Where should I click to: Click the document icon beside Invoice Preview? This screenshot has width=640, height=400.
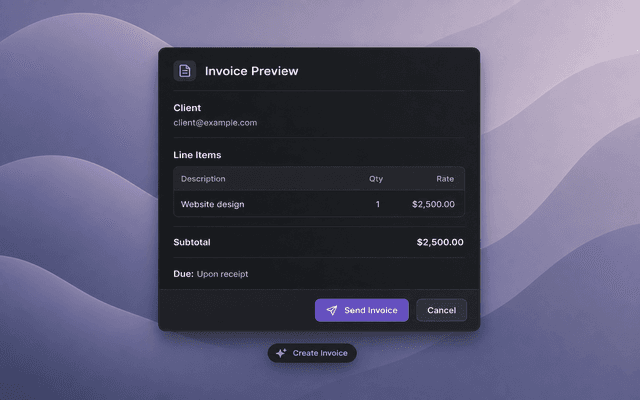[x=184, y=71]
